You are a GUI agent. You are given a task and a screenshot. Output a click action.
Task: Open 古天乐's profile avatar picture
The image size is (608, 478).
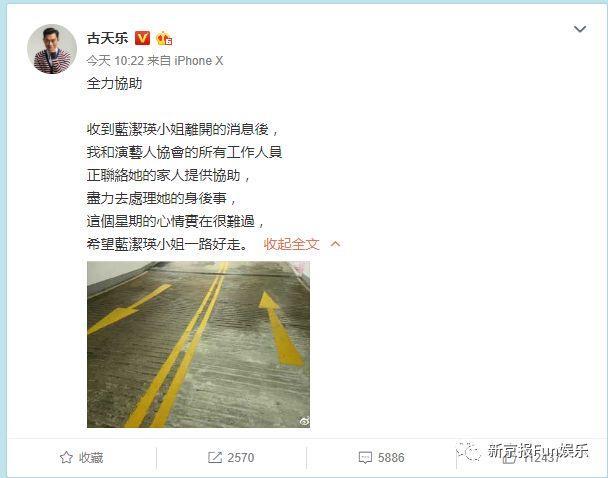[x=52, y=49]
